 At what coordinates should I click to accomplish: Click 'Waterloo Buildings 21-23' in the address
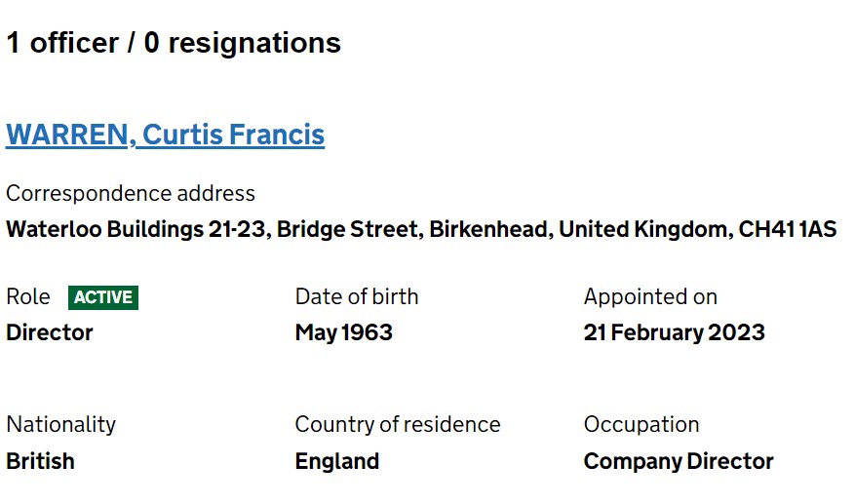click(x=136, y=229)
